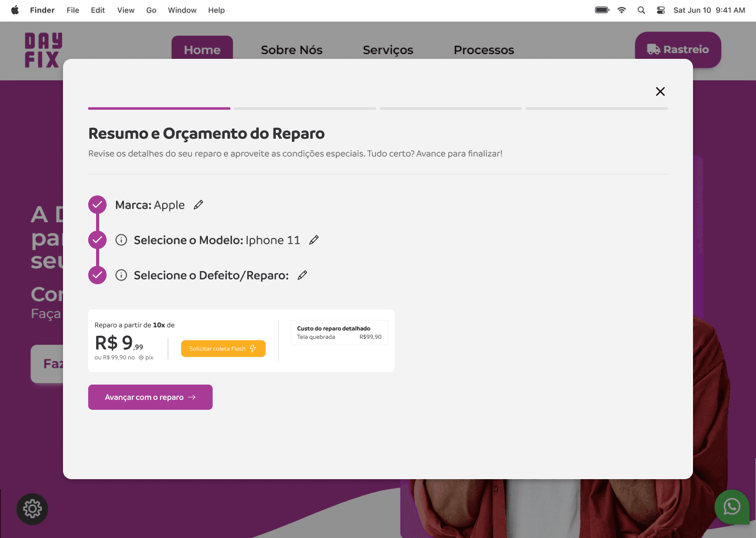
Task: Open Serviços page
Action: tap(388, 50)
